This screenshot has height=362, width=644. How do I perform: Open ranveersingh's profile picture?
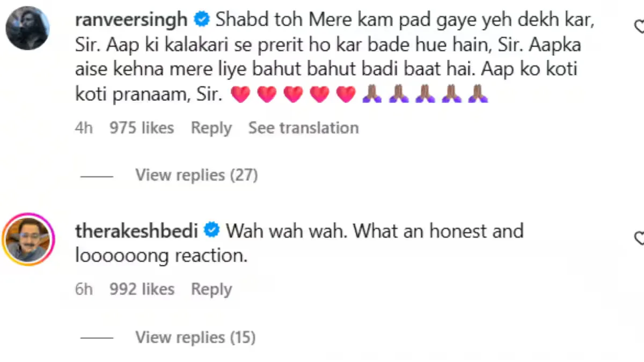[27, 28]
